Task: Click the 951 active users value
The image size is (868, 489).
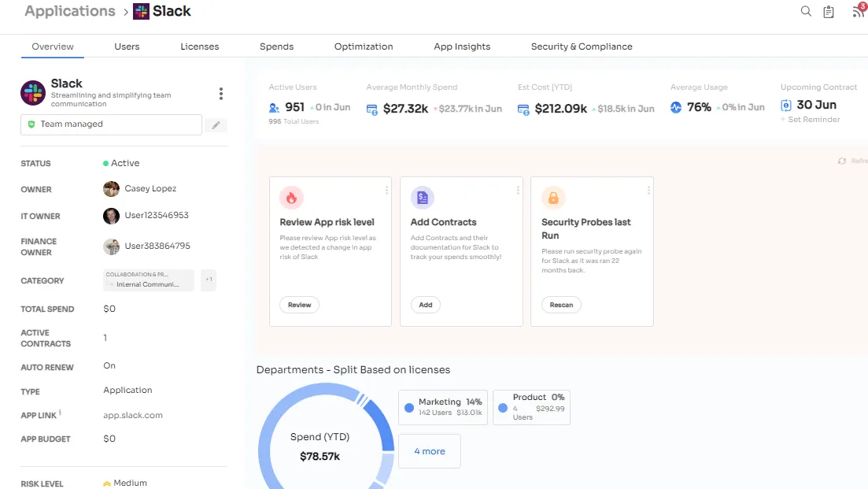Action: pos(294,107)
